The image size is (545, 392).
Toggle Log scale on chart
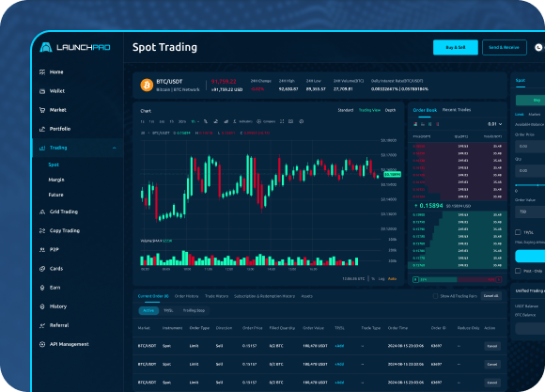[381, 279]
